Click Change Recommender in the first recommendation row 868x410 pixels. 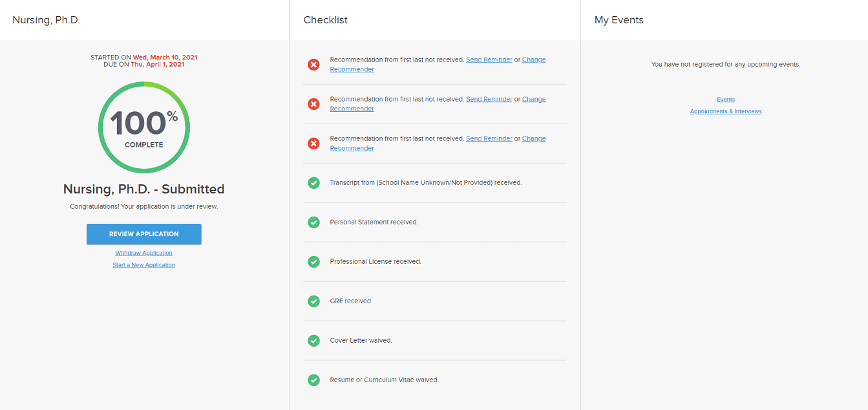(533, 59)
